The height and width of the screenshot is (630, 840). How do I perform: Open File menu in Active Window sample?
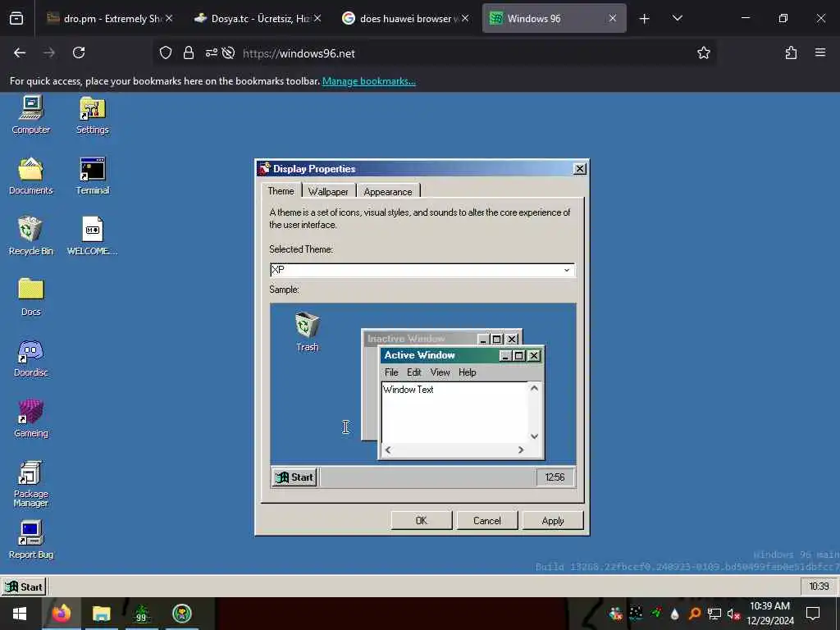click(x=391, y=372)
